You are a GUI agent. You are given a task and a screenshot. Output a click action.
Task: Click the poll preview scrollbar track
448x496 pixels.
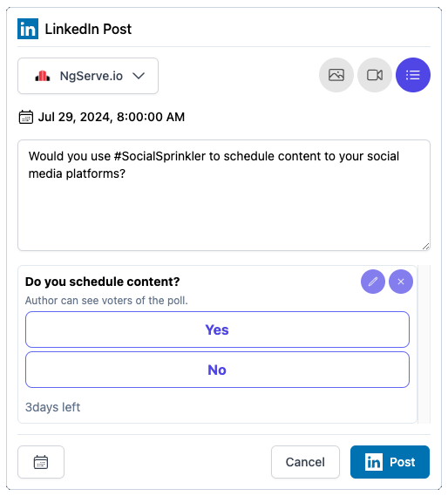click(x=424, y=344)
